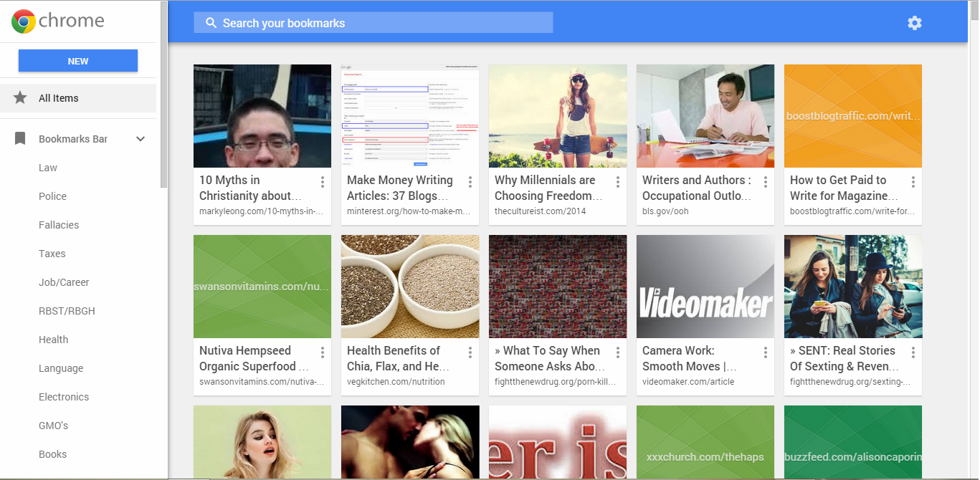Open the settings gear icon
Viewport: 980px width, 480px height.
click(x=914, y=23)
